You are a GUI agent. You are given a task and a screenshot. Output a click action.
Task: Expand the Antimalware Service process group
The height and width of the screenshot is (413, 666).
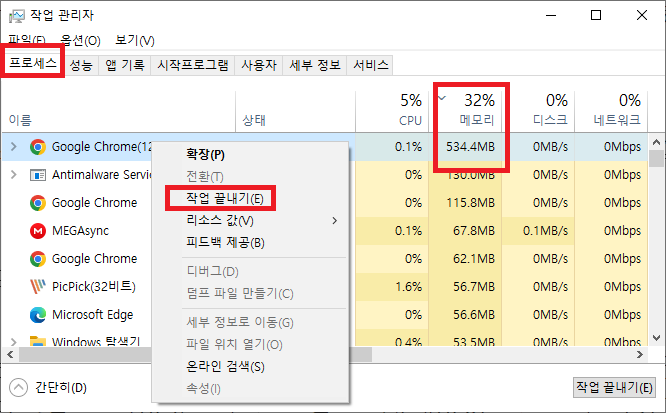pyautogui.click(x=14, y=175)
